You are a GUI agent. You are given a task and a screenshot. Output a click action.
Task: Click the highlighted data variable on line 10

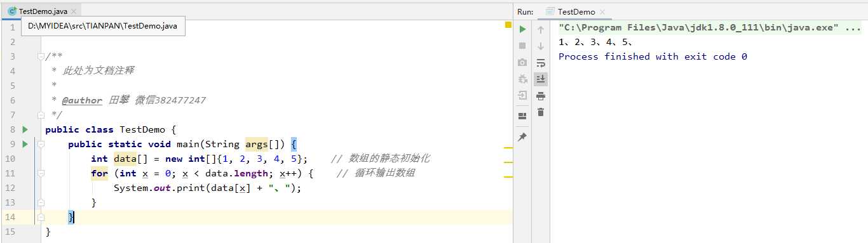click(125, 159)
